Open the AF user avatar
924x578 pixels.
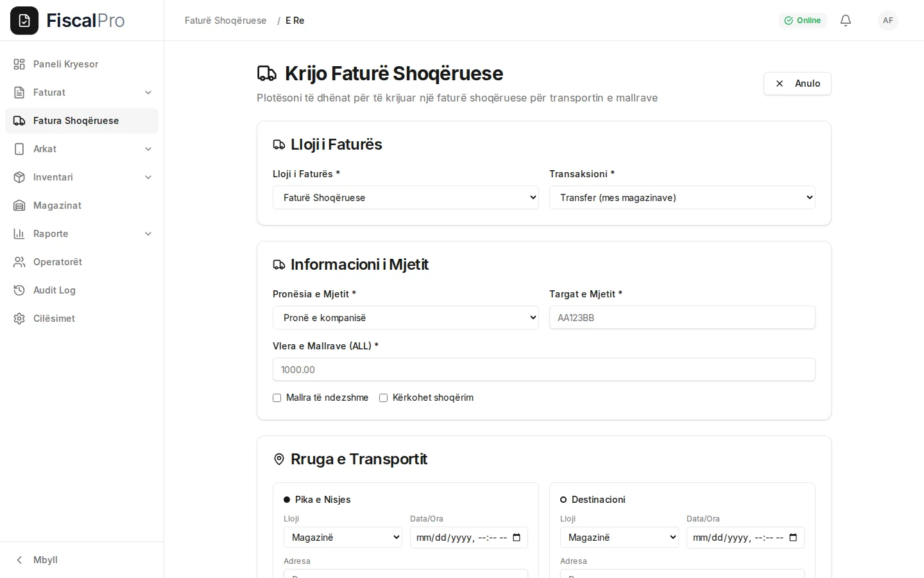pos(888,21)
